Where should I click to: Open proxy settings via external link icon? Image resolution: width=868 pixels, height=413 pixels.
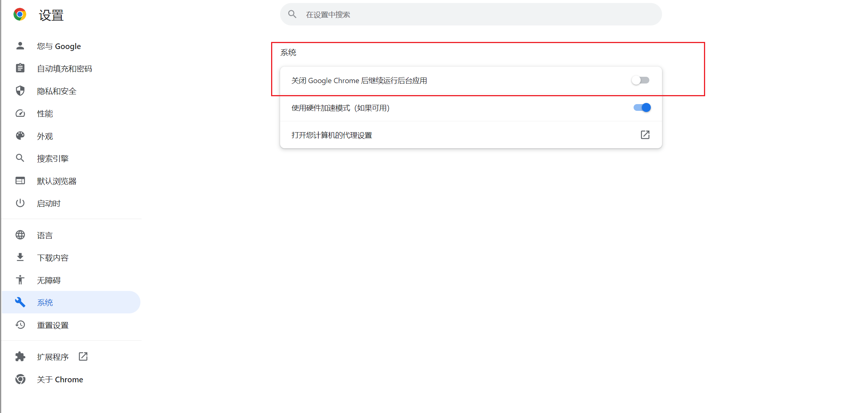click(645, 135)
